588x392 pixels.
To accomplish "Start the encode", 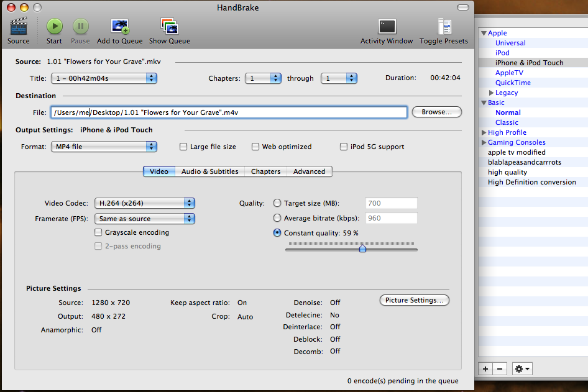I will click(x=54, y=27).
